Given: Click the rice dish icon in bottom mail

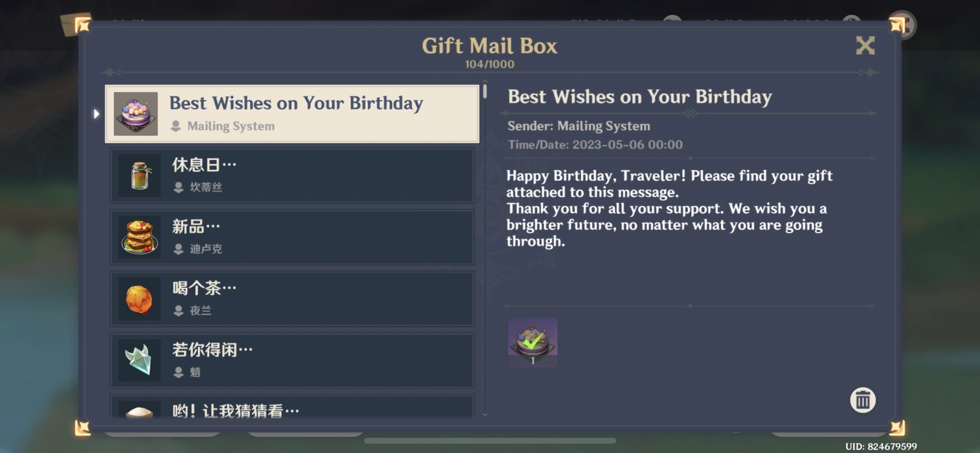Looking at the screenshot, I should [x=140, y=410].
